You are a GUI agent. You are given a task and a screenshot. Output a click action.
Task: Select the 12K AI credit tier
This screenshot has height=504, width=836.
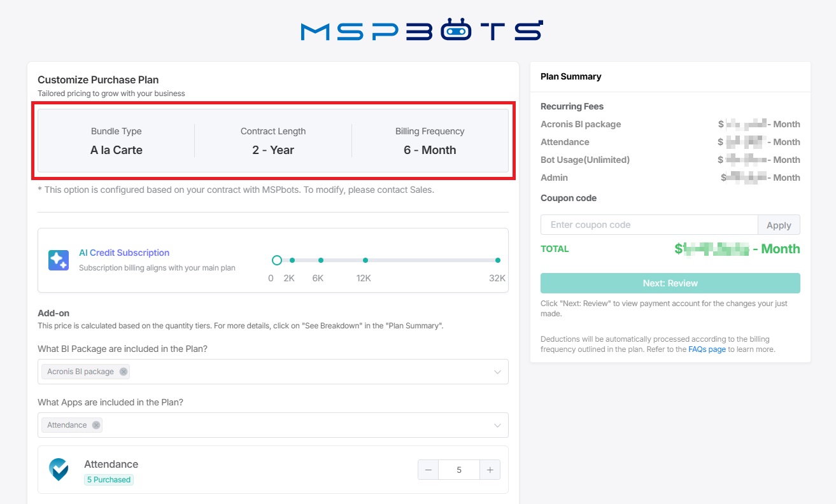click(365, 260)
